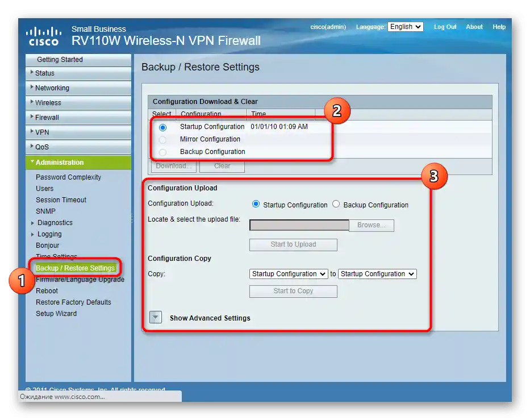Open the Users page
The width and height of the screenshot is (530, 420).
(x=45, y=189)
